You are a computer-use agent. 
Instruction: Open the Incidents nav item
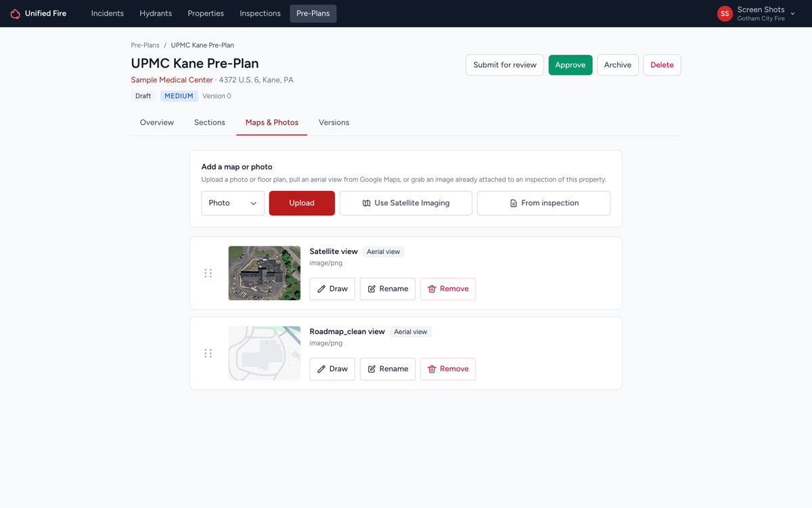pos(108,14)
